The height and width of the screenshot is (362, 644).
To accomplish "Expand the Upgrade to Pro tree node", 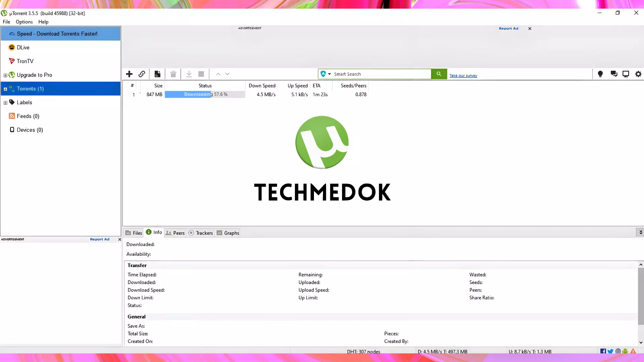I will coord(5,75).
